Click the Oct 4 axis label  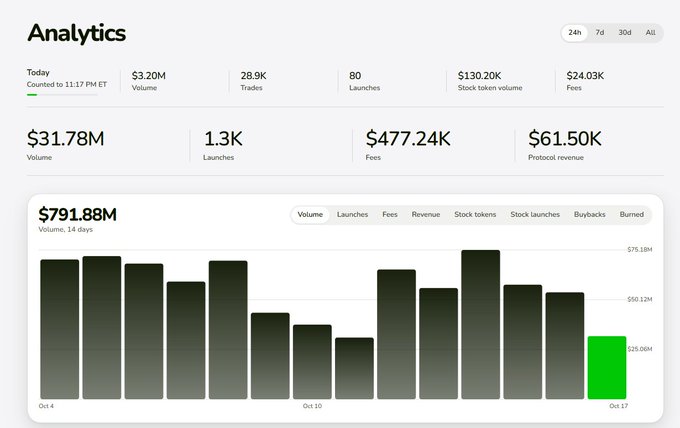click(x=46, y=406)
